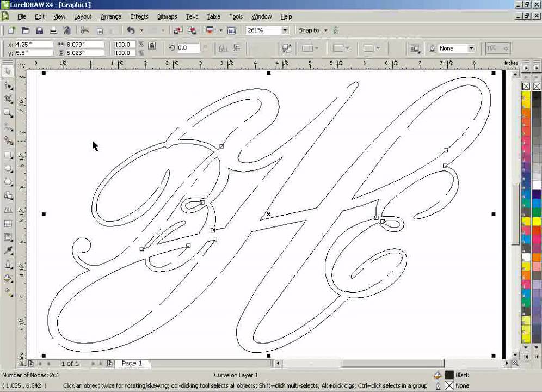Open the Edit menu
The width and height of the screenshot is (542, 392).
[x=39, y=16]
